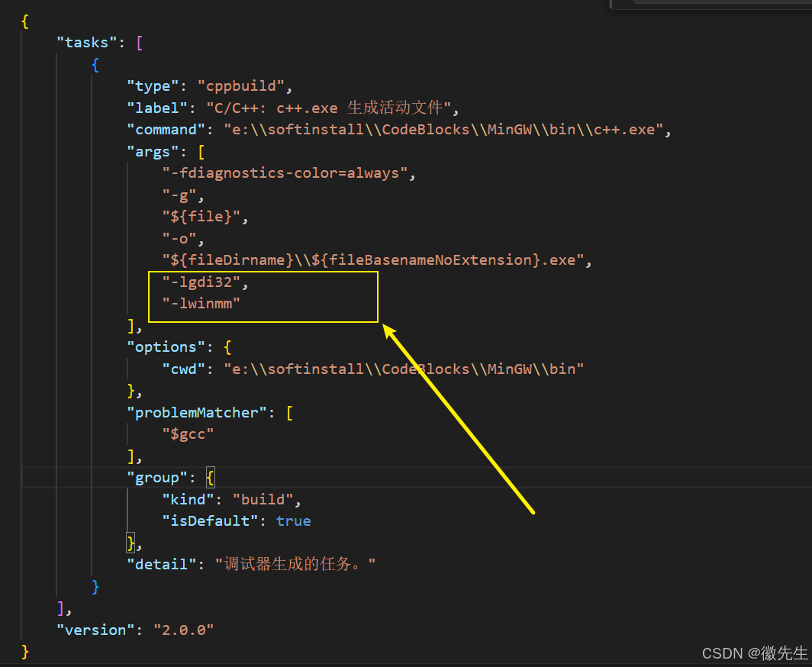Click the "cppbuild" string value
Image resolution: width=812 pixels, height=667 pixels.
point(241,86)
